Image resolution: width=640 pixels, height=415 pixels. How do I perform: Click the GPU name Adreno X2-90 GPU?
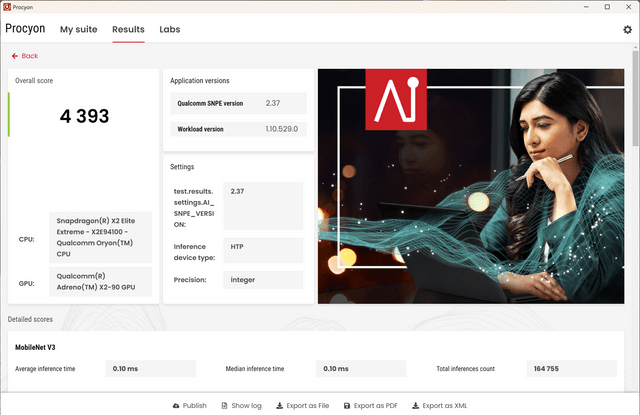coord(100,282)
